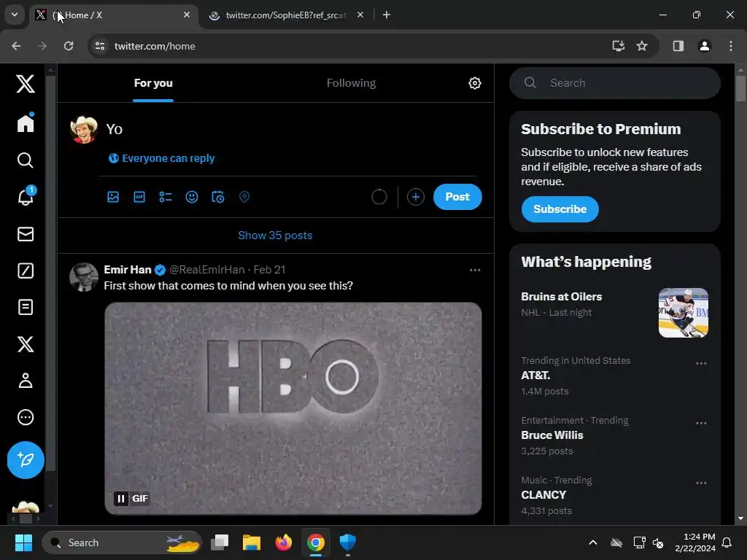Tag a location with the pin icon
The image size is (747, 560).
[x=244, y=197]
